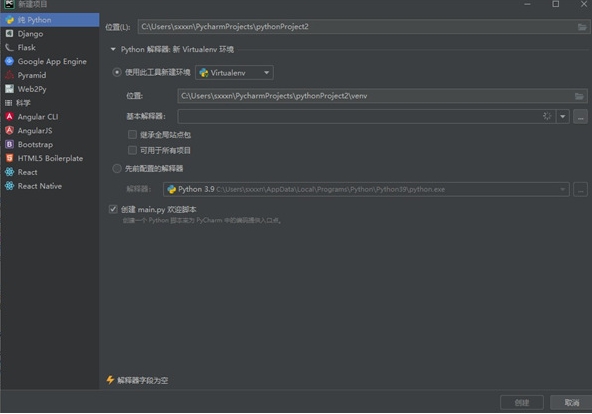Image resolution: width=592 pixels, height=414 pixels.
Task: Select Google App Engine project icon
Action: pos(9,61)
